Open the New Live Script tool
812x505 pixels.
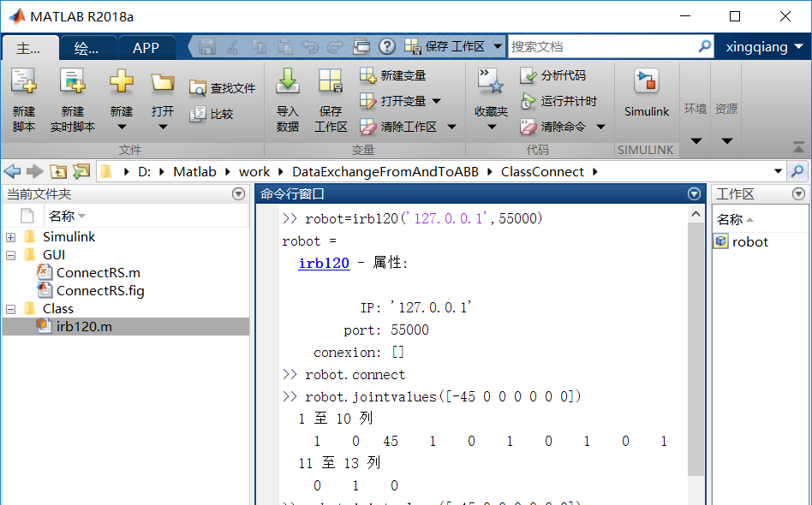pyautogui.click(x=72, y=97)
